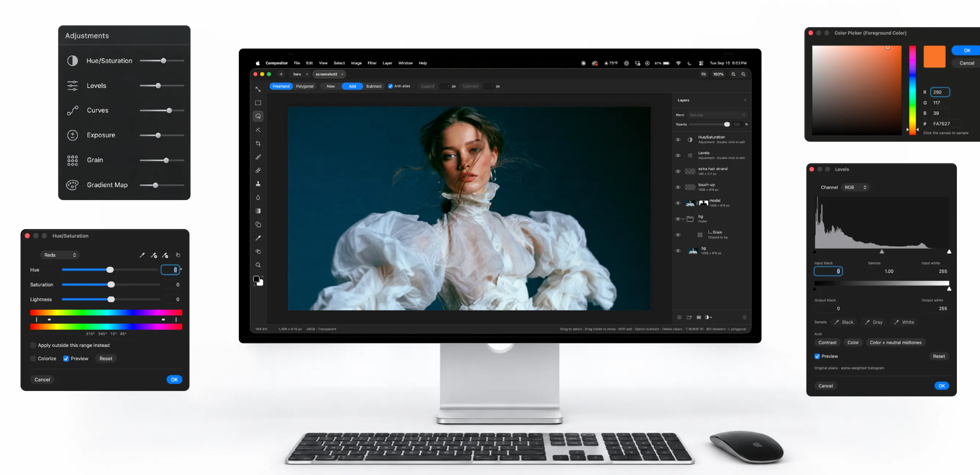Image resolution: width=980 pixels, height=475 pixels.
Task: Open the Blend mode Normal dropdown
Action: point(717,115)
